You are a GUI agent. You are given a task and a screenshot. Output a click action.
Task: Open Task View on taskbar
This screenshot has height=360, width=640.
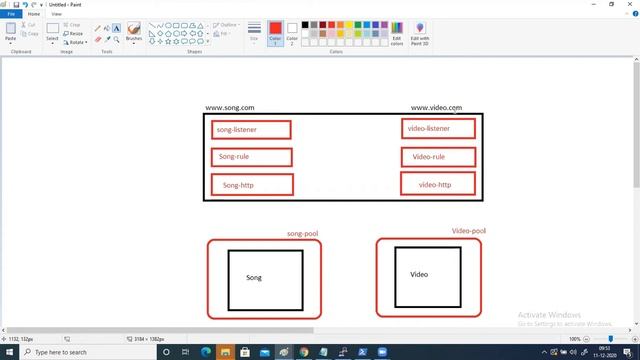(x=185, y=352)
